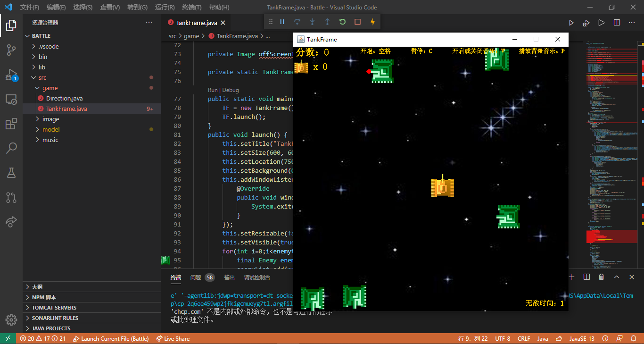
Task: Open the 文件(F) menu
Action: tap(30, 8)
